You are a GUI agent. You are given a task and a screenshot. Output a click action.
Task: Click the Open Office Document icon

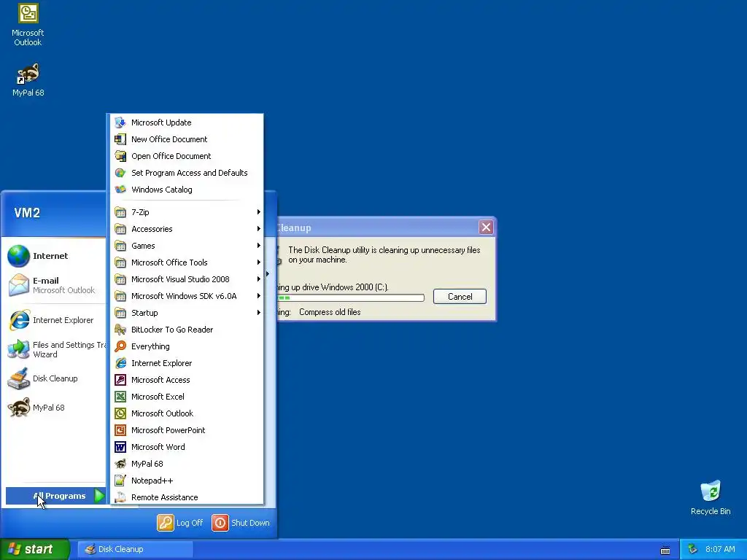coord(120,156)
